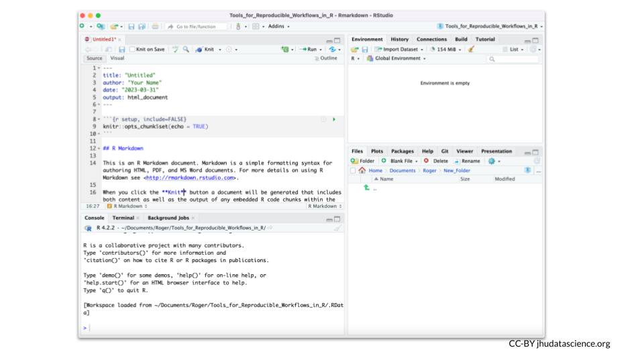Switch to the Plots tab
This screenshot has width=644, height=362.
[376, 152]
